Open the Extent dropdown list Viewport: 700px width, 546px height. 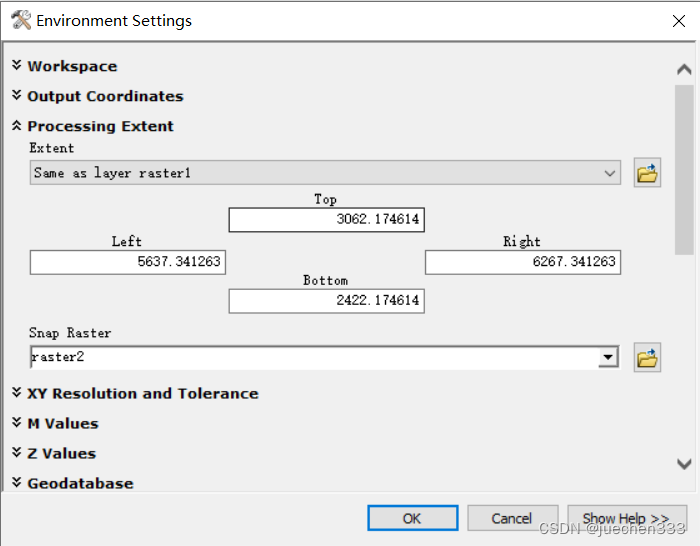click(610, 173)
